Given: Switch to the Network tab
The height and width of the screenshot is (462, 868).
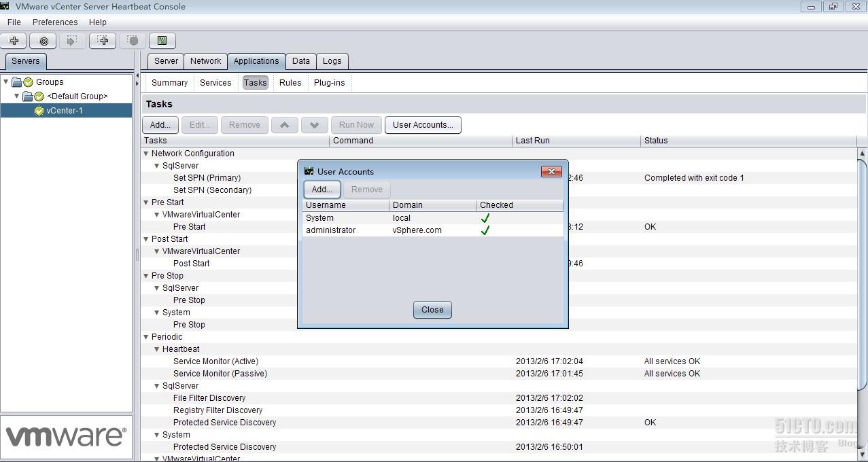Looking at the screenshot, I should pyautogui.click(x=205, y=61).
